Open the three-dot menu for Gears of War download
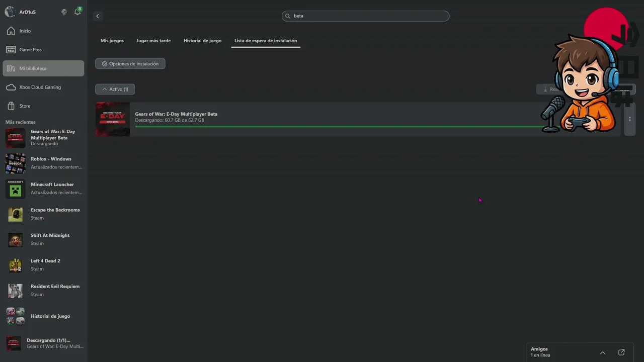644x362 pixels. point(630,119)
